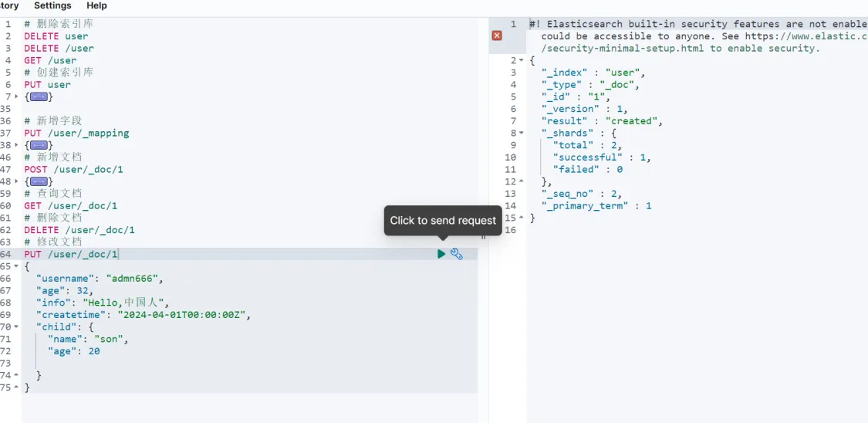Click the "age": 32 line in request
The height and width of the screenshot is (423, 868).
tap(65, 291)
